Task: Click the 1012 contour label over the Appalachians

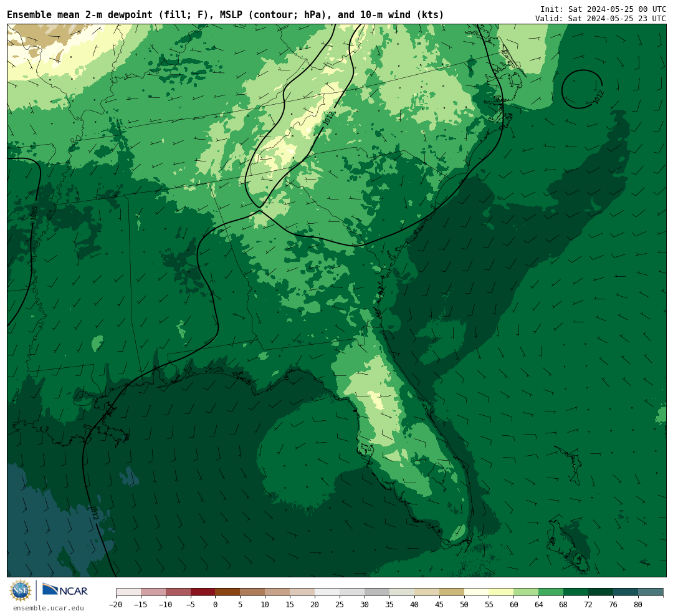Action: click(x=328, y=118)
